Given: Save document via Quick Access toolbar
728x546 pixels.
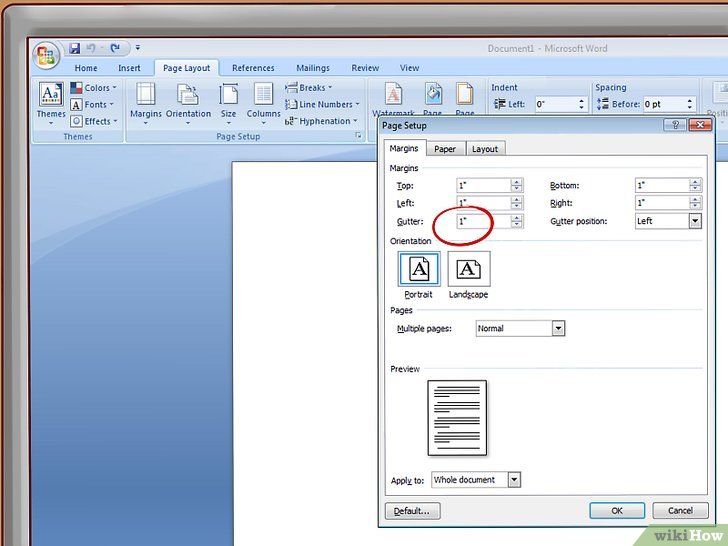Looking at the screenshot, I should click(75, 48).
